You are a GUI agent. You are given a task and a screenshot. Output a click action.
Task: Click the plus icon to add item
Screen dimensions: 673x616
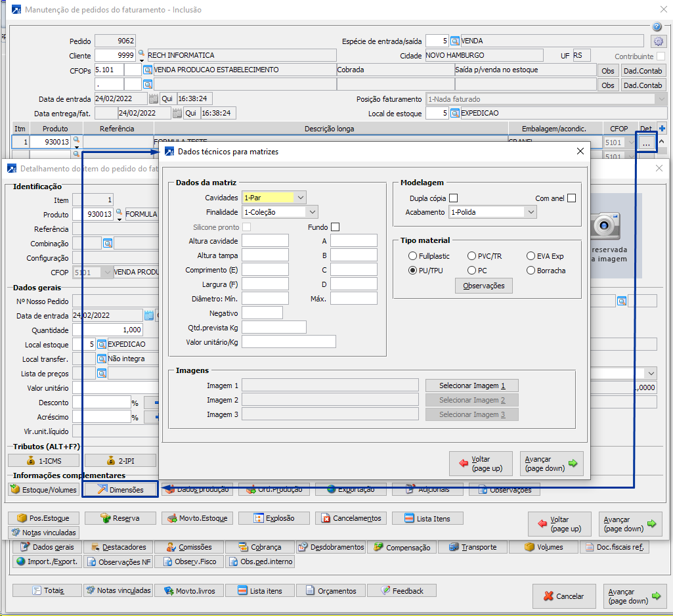[662, 129]
